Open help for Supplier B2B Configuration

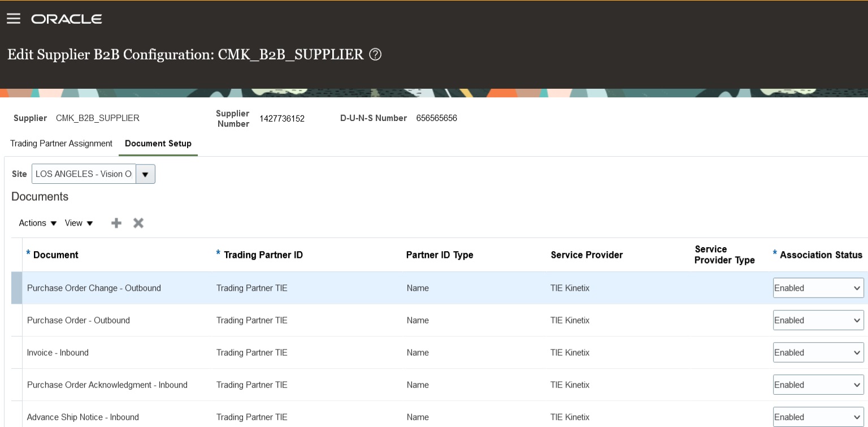(x=375, y=54)
